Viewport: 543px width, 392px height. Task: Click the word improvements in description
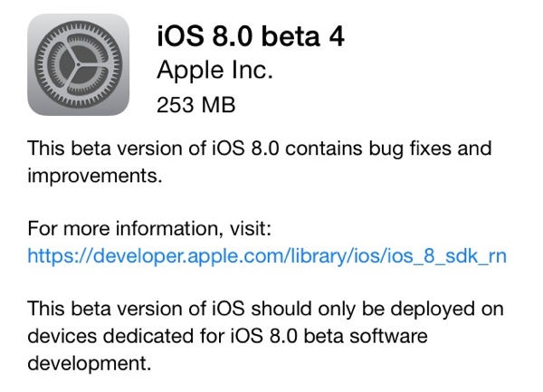coord(92,176)
